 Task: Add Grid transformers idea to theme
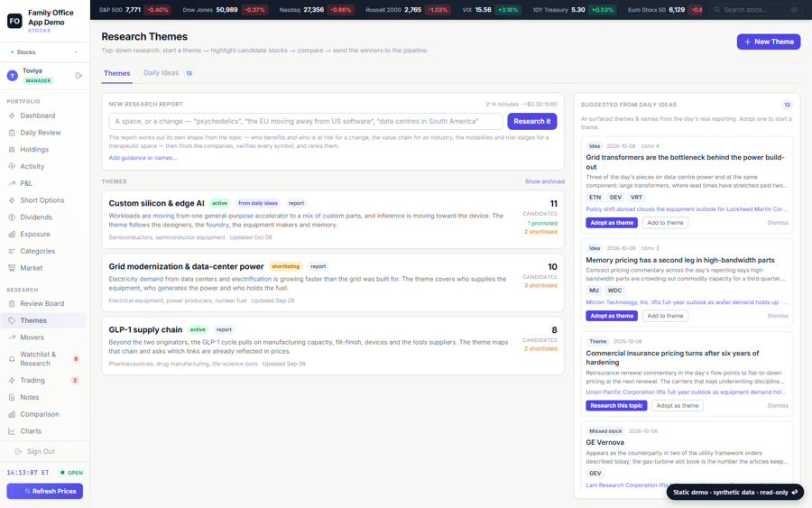click(665, 223)
